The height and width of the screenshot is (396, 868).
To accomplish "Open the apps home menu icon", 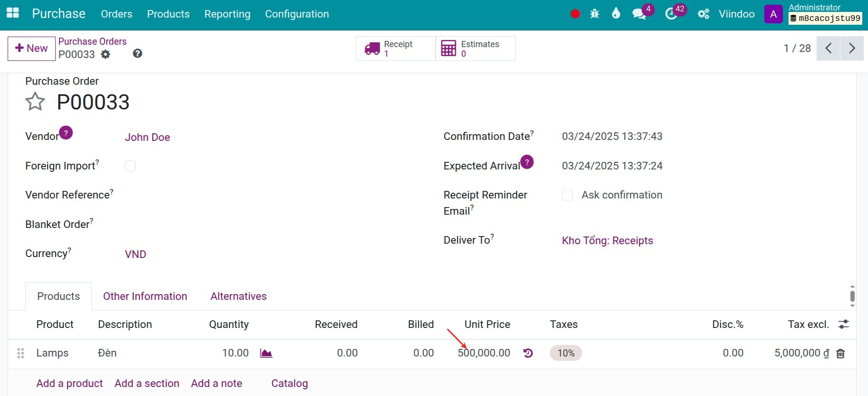I will [13, 13].
